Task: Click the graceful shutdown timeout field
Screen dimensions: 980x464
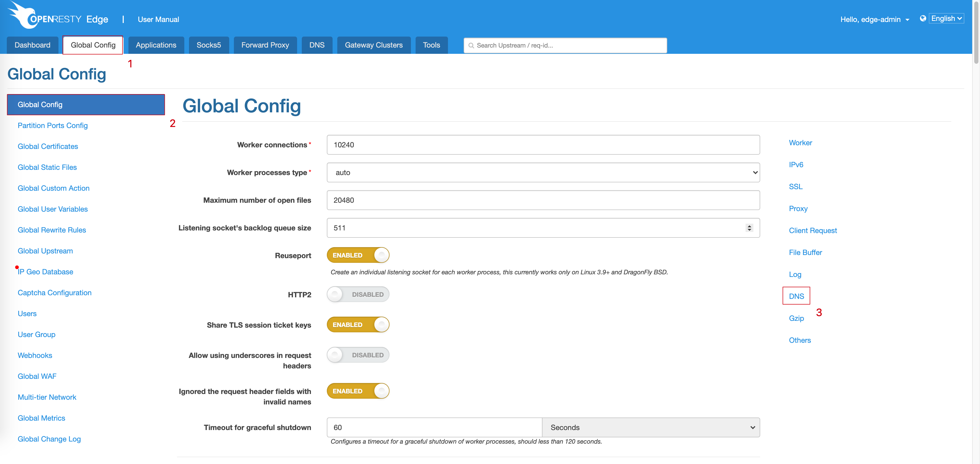Action: tap(434, 427)
